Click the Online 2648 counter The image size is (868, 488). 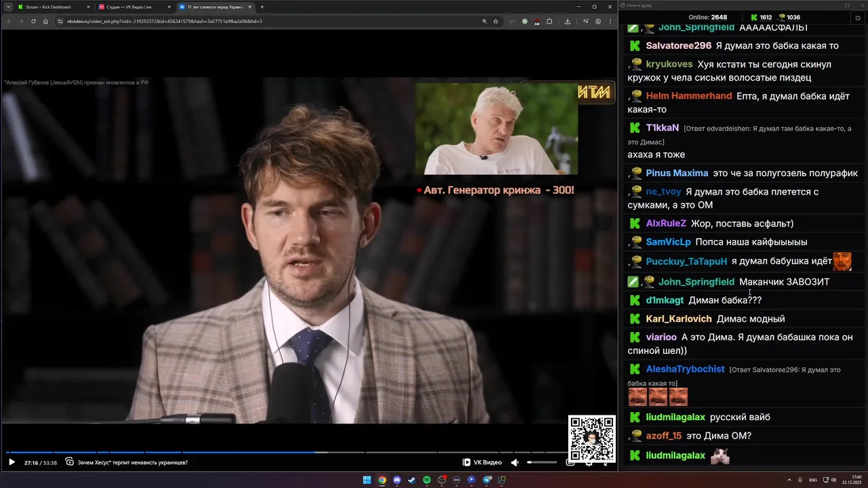707,18
